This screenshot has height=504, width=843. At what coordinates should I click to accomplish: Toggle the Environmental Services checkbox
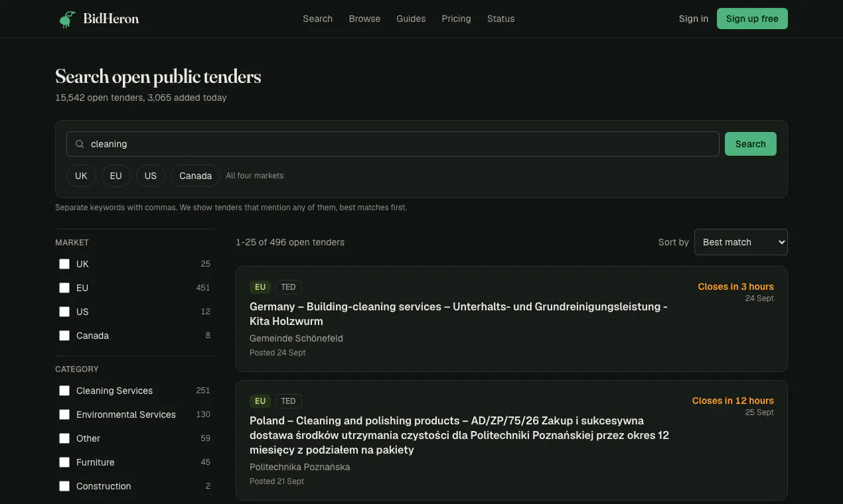[64, 414]
